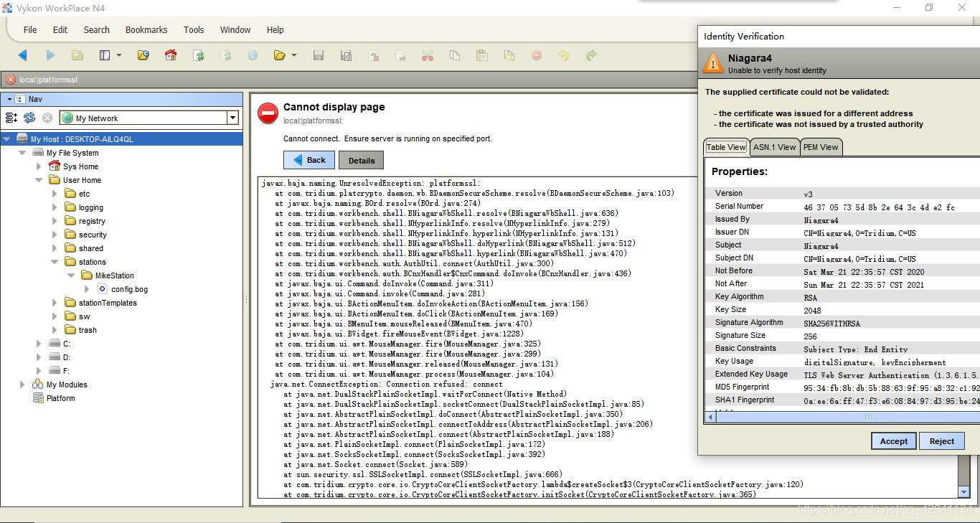Switch to the PEM View tab

821,147
